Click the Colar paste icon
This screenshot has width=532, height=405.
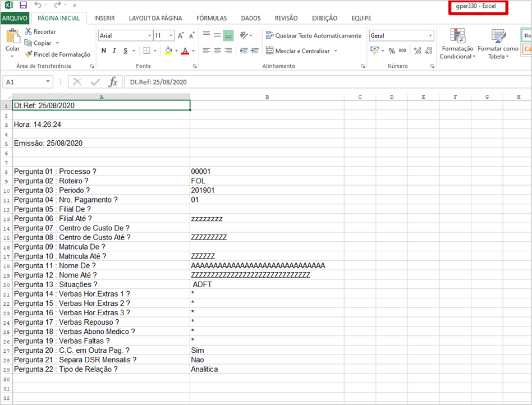click(x=13, y=36)
